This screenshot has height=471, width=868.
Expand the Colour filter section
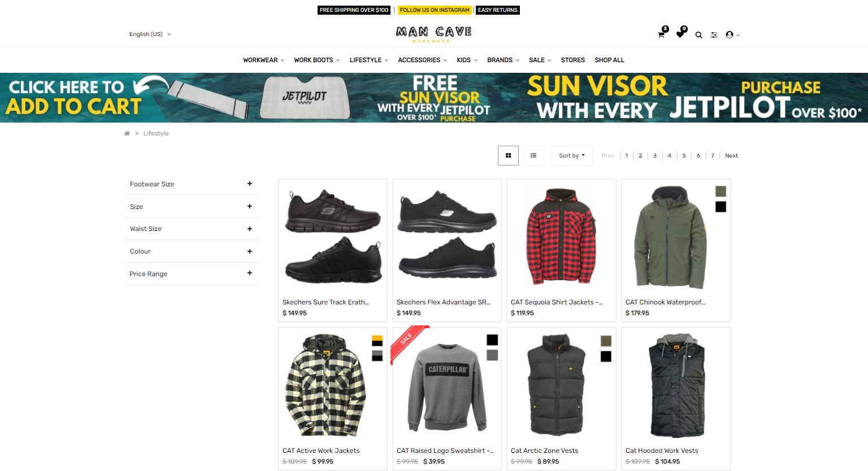point(192,251)
